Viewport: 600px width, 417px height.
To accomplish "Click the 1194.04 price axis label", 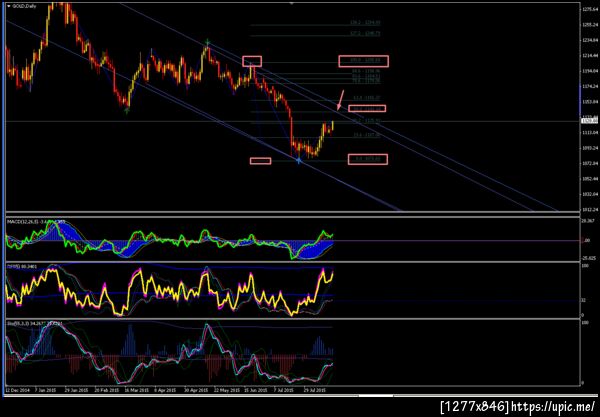I will click(x=590, y=71).
